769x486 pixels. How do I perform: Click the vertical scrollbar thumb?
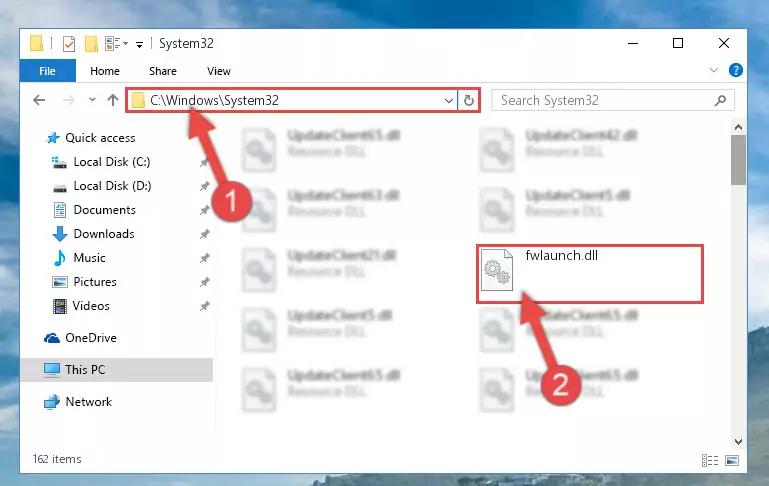pos(738,160)
